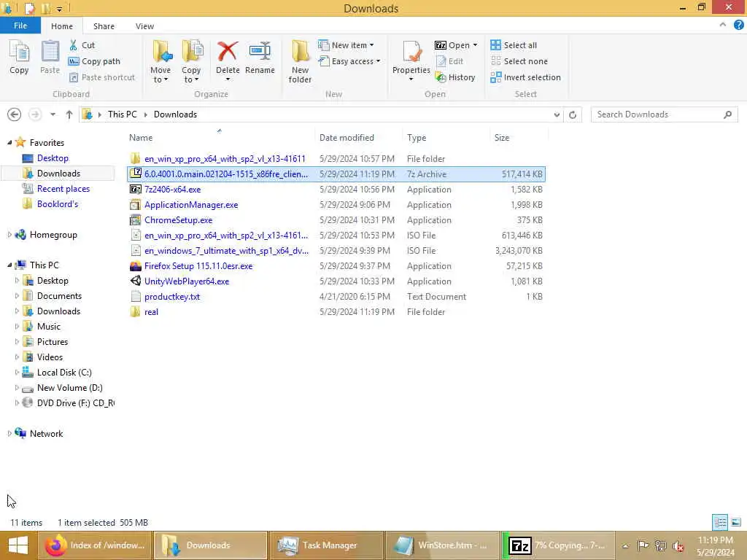Screen dimensions: 747x560
Task: Show hidden tray icons arrow
Action: (x=625, y=545)
